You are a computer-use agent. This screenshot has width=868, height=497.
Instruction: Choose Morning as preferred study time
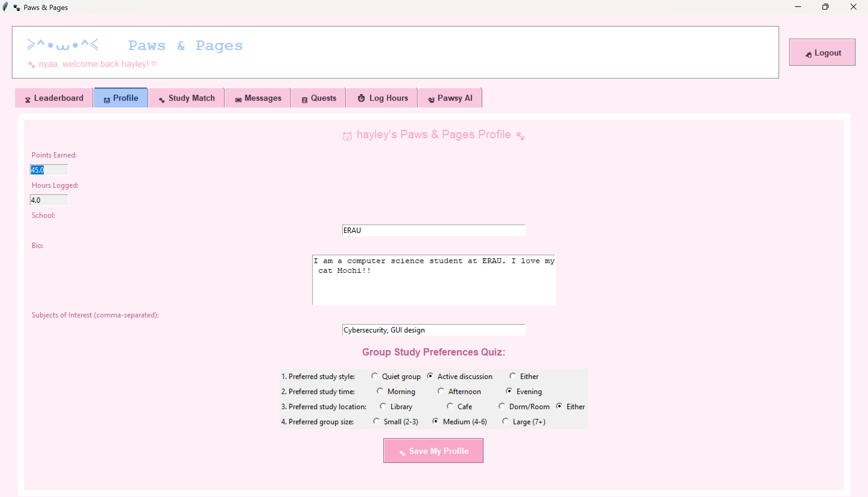(x=380, y=391)
